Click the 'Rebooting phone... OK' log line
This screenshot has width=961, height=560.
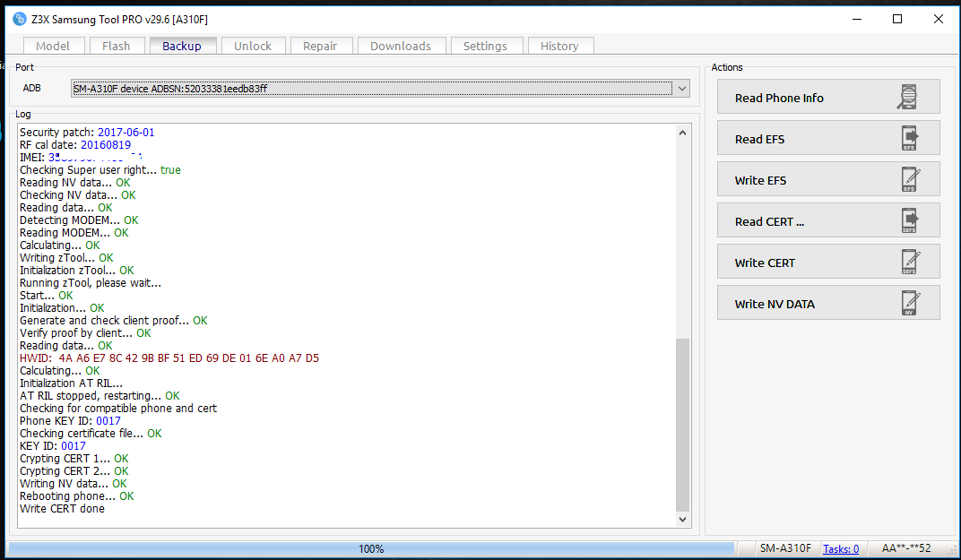click(x=76, y=495)
